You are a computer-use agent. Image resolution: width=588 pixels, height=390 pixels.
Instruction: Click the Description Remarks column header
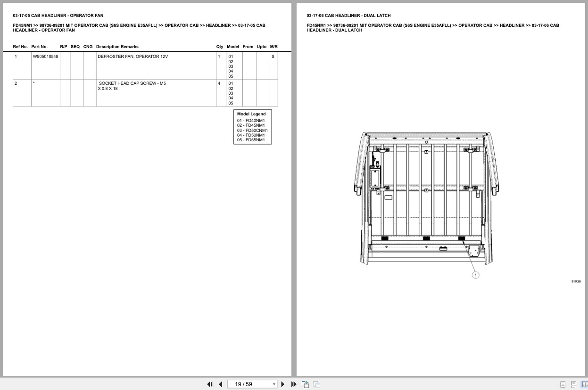point(117,47)
